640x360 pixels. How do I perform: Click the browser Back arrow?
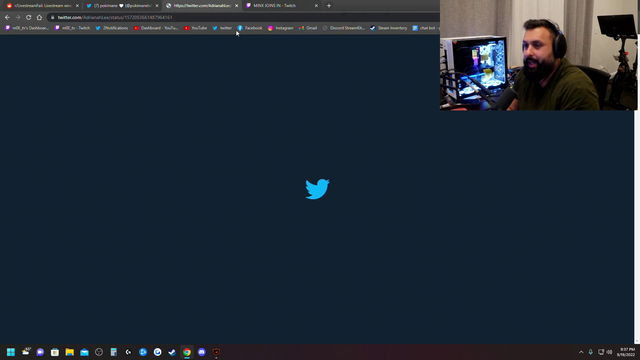click(x=7, y=18)
